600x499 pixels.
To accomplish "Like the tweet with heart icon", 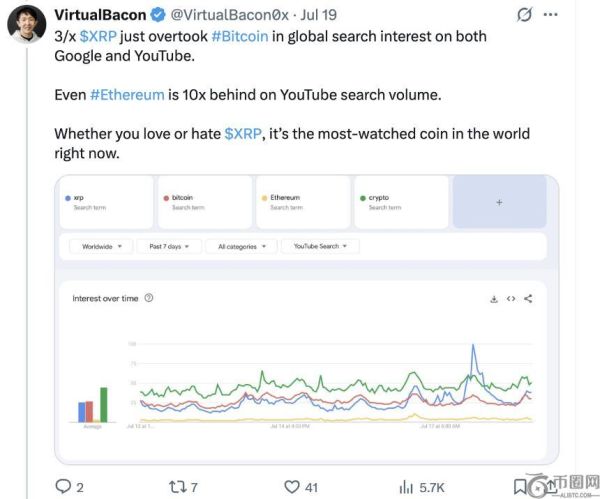I will click(292, 487).
